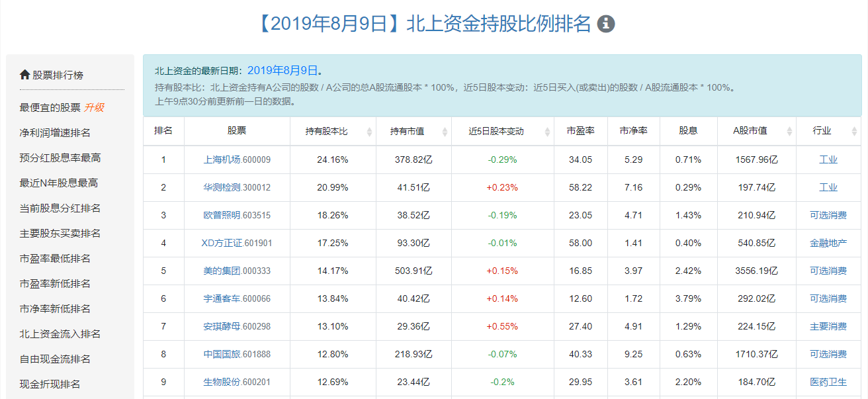This screenshot has height=399, width=868.
Task: Open 自由现金流排名 in the sidebar
Action: 55,359
